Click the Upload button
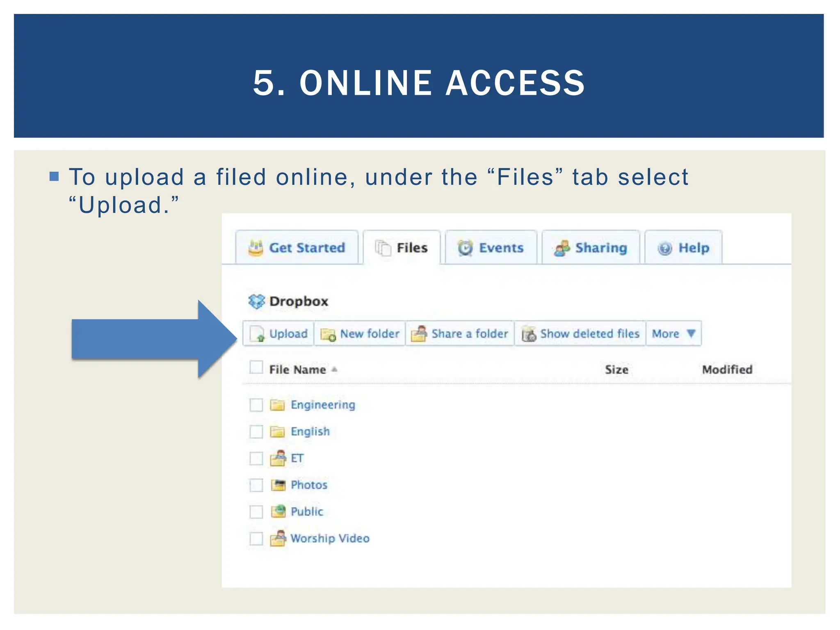Viewport: 840px width, 630px height. click(x=278, y=333)
